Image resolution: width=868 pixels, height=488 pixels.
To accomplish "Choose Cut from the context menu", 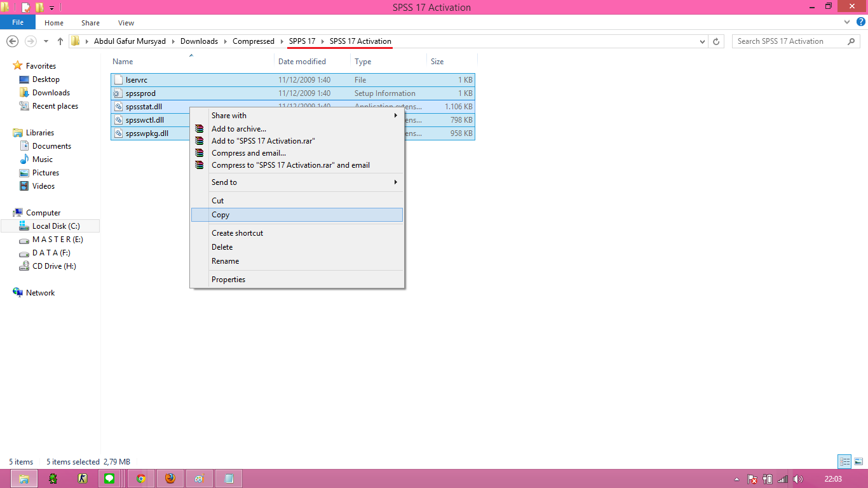I will [297, 201].
